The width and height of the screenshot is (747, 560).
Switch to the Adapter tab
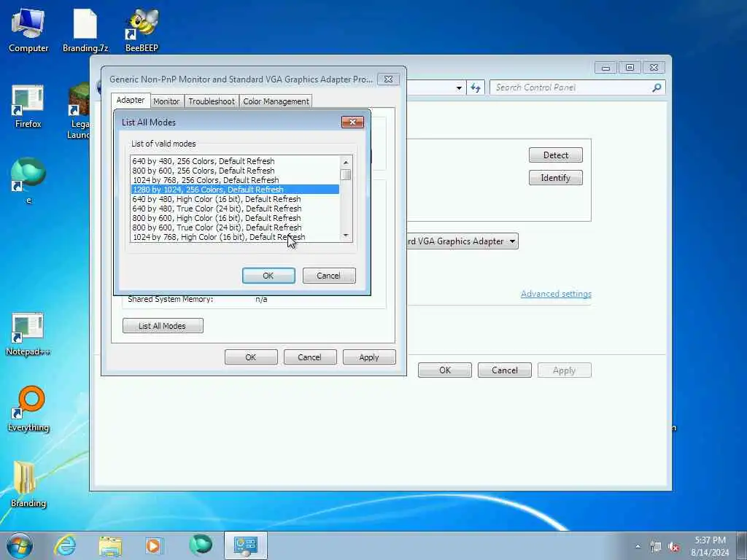(x=131, y=100)
